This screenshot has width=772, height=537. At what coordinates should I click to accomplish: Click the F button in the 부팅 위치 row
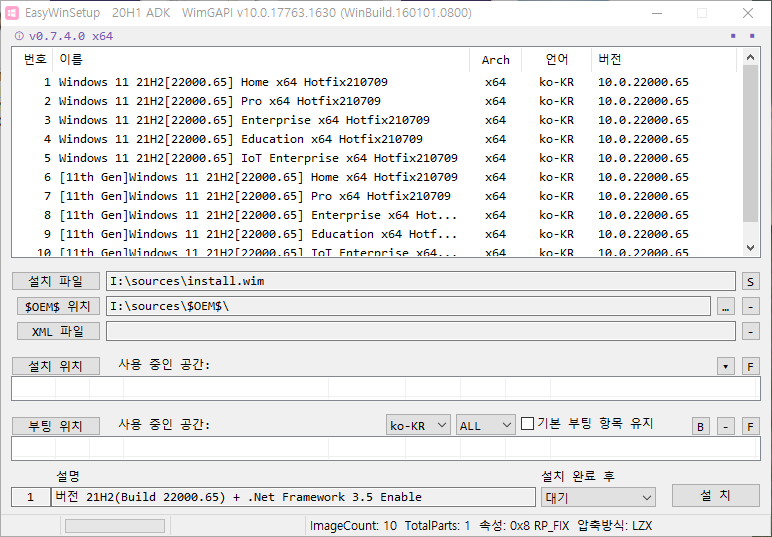coord(750,426)
